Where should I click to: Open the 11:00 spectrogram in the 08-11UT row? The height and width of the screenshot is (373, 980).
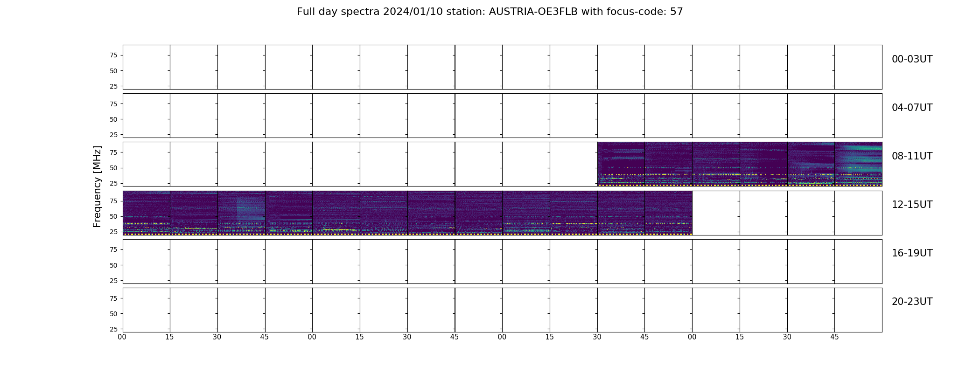click(716, 164)
